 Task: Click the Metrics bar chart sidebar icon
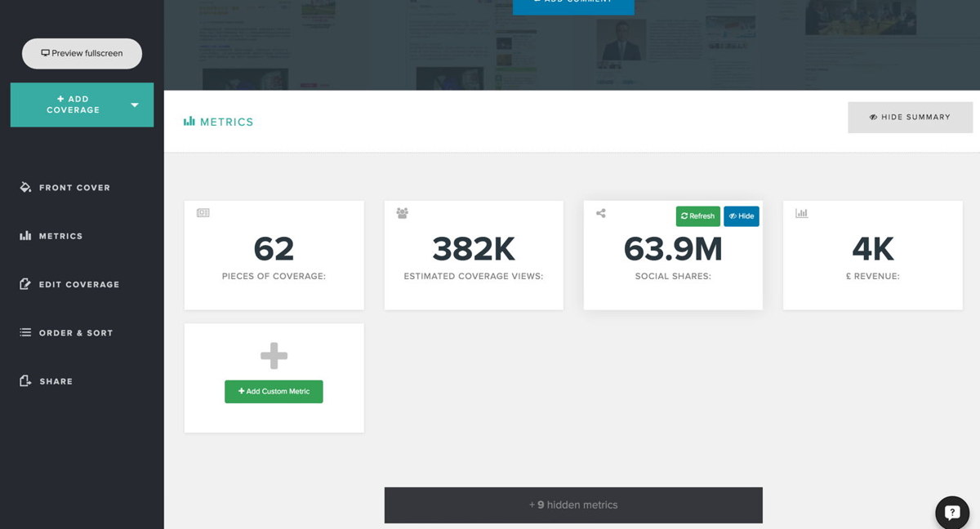(25, 236)
